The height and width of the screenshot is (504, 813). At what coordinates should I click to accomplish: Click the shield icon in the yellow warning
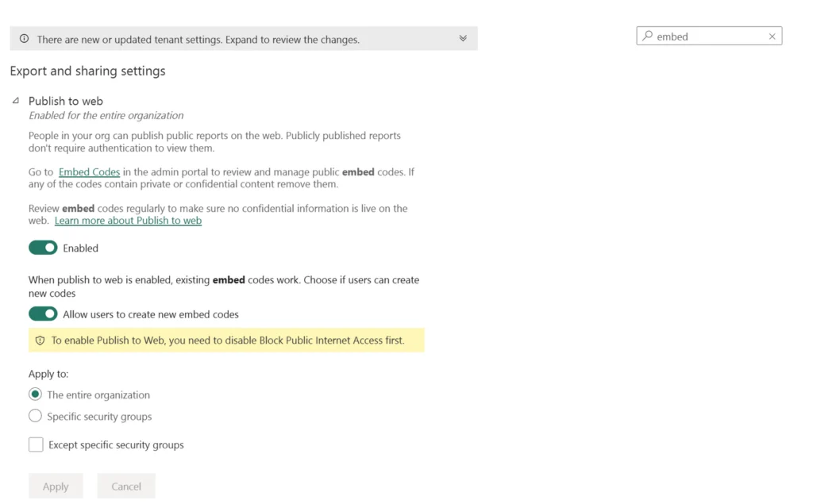pos(40,340)
